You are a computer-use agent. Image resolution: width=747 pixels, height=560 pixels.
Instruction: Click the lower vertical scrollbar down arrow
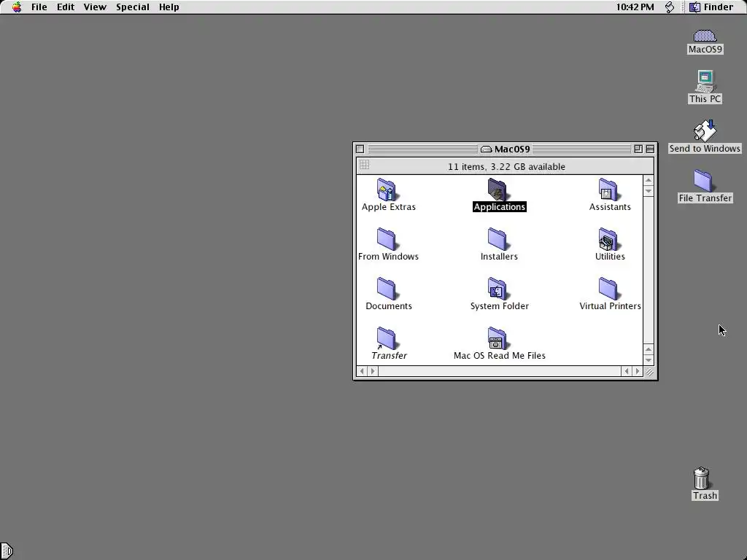click(649, 360)
